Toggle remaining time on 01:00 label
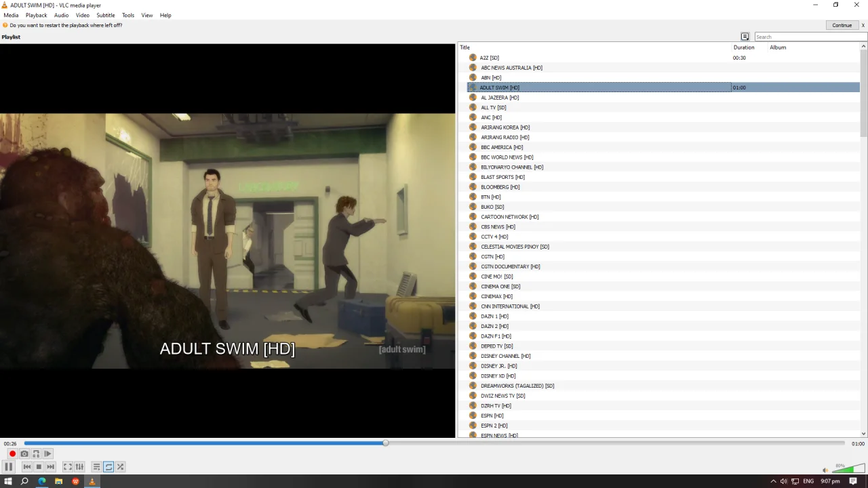868x488 pixels. tap(858, 444)
